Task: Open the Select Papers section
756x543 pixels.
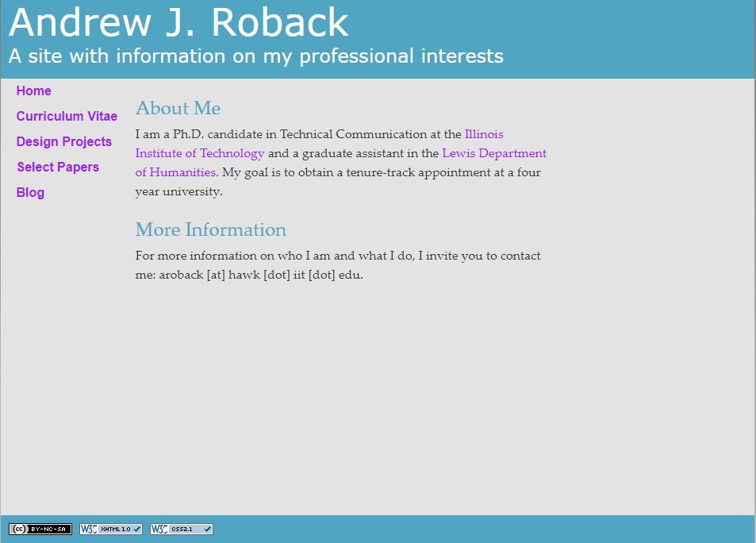Action: click(58, 168)
